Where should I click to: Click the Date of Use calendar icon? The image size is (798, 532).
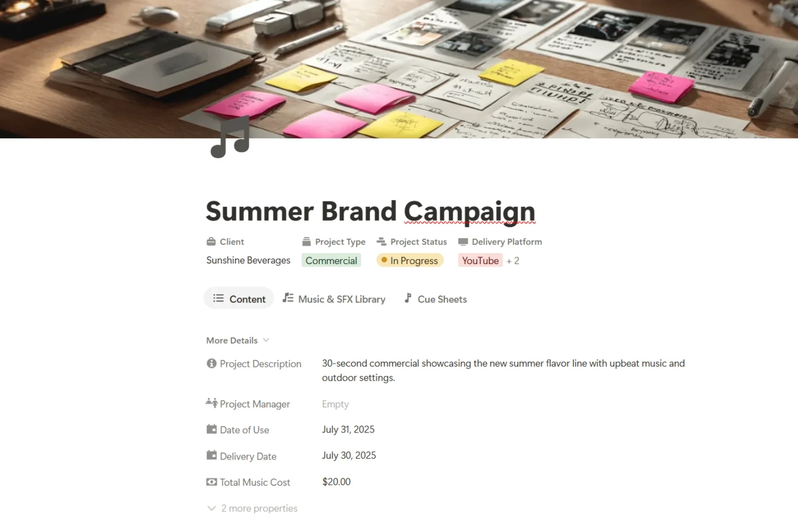212,430
